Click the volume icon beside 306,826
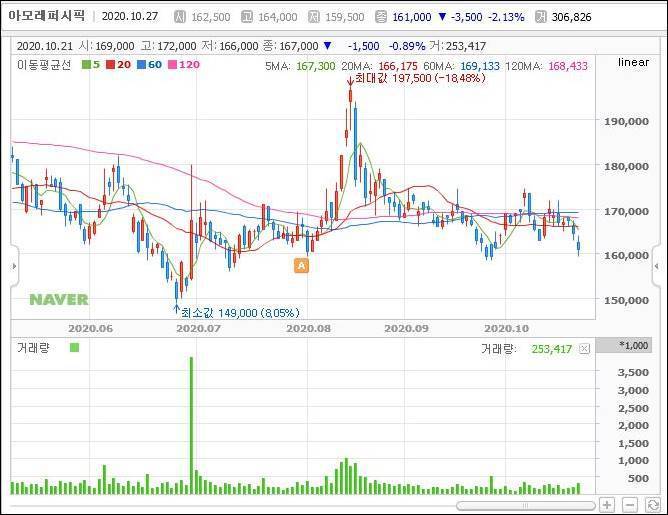 pos(541,17)
